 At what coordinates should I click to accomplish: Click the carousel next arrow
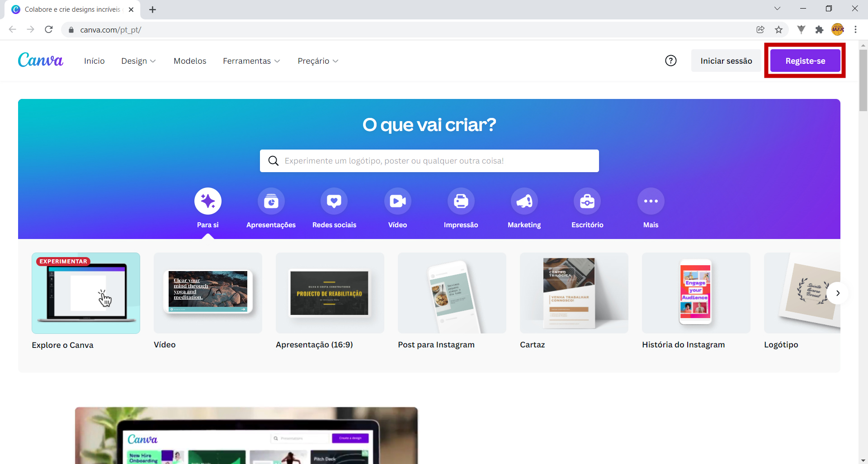(x=838, y=293)
